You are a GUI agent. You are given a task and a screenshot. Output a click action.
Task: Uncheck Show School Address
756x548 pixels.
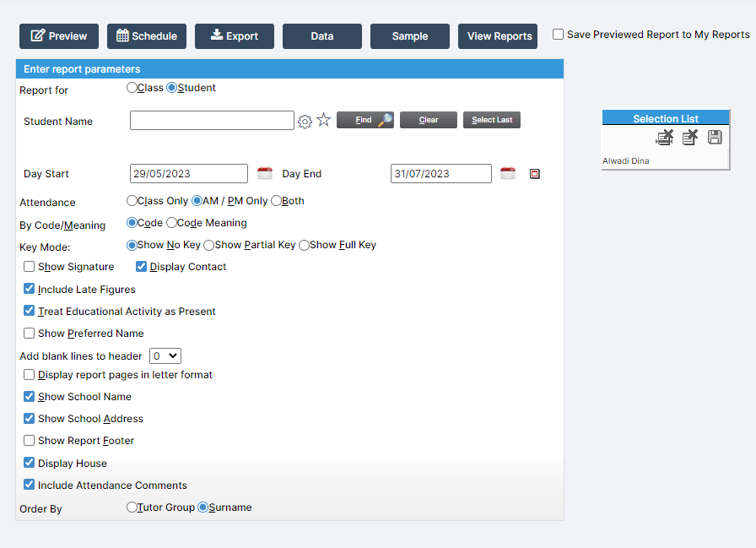(29, 418)
